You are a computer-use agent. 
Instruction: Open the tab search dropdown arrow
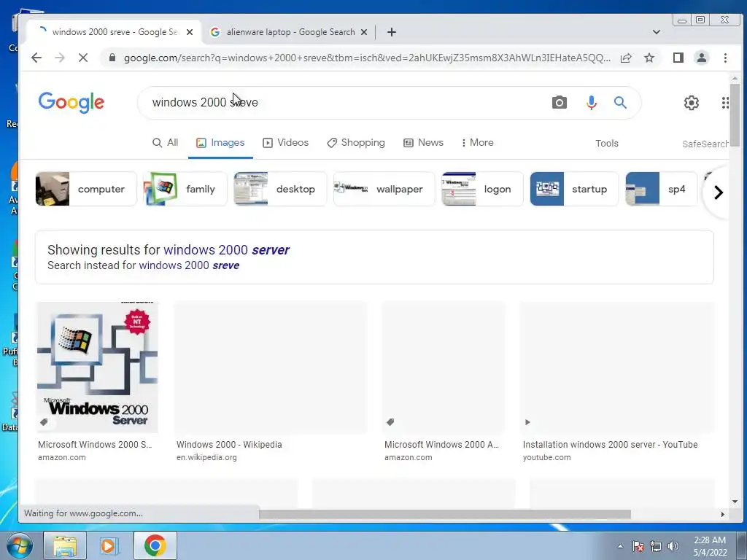tap(656, 32)
